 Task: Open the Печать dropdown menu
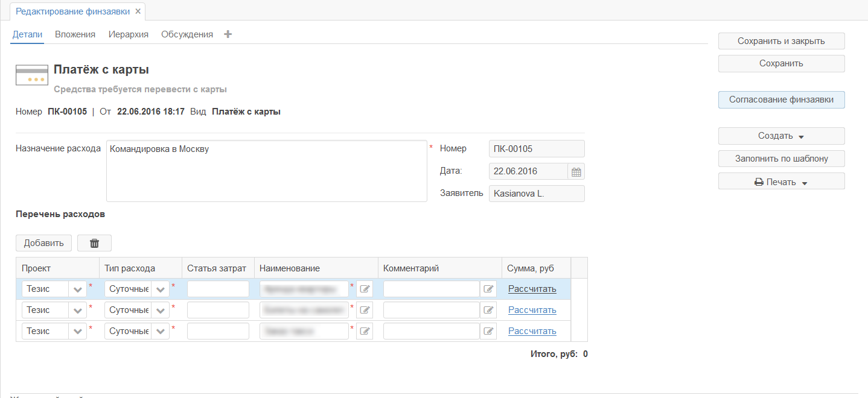pyautogui.click(x=781, y=182)
